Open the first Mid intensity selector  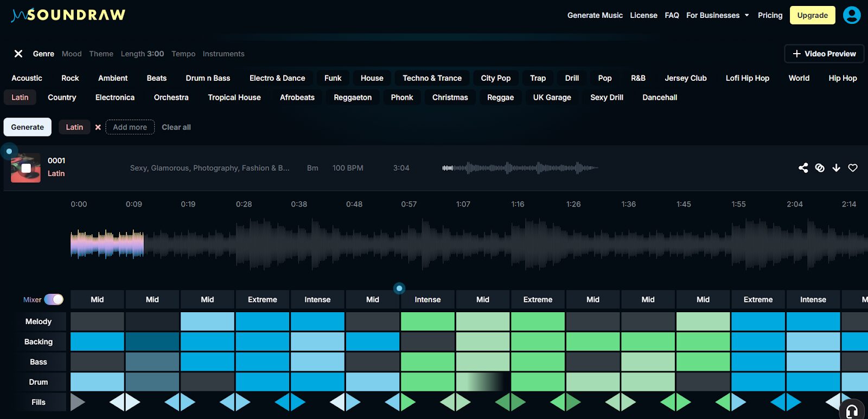(x=97, y=300)
